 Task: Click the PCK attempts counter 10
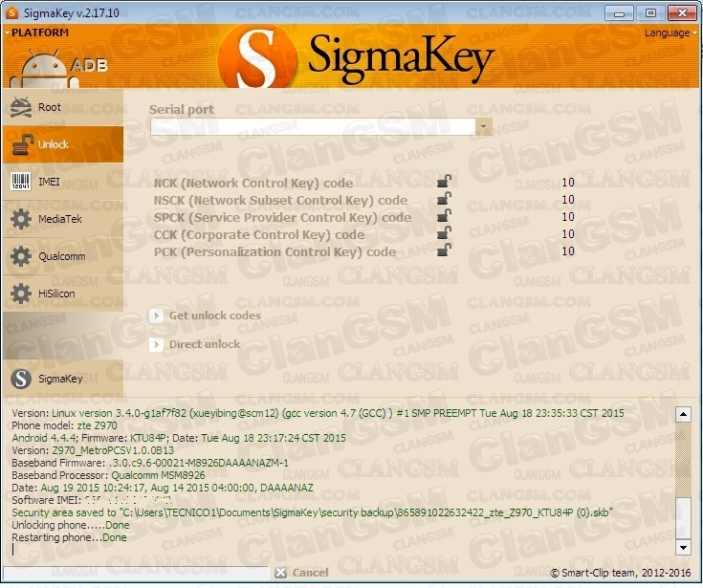click(x=568, y=250)
